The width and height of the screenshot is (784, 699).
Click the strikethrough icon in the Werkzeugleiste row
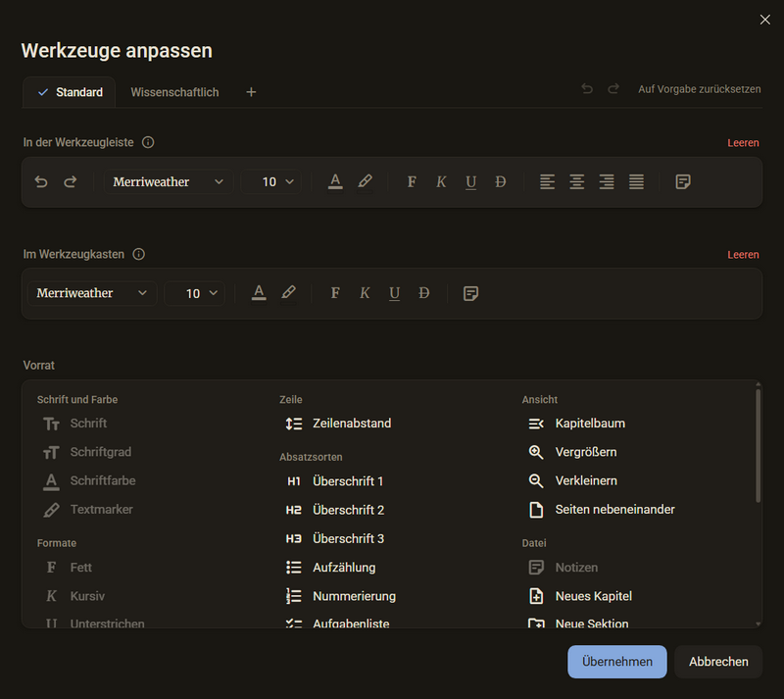pos(500,181)
